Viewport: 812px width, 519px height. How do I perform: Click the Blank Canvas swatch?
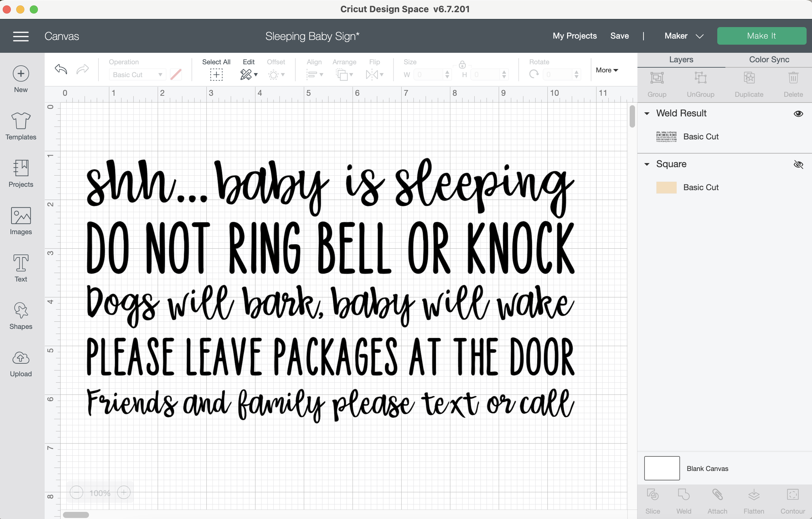662,468
